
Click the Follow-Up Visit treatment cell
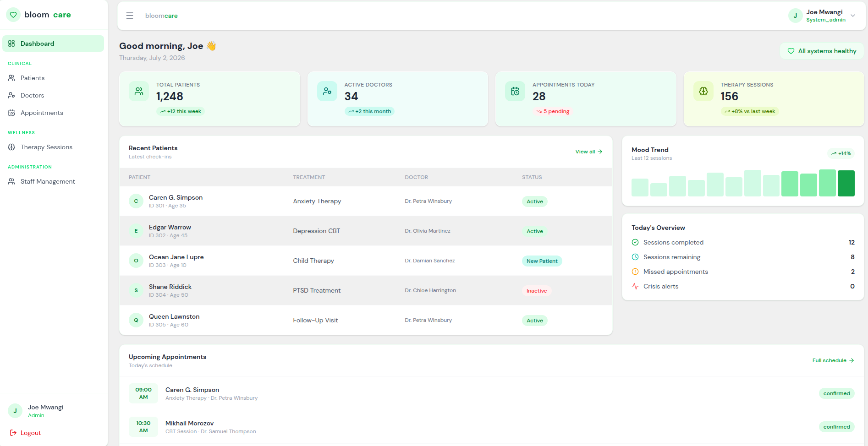click(315, 320)
